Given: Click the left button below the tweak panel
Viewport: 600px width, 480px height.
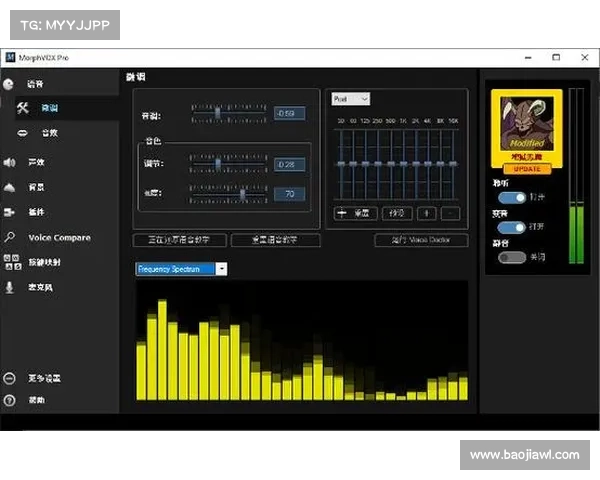Looking at the screenshot, I should point(179,240).
